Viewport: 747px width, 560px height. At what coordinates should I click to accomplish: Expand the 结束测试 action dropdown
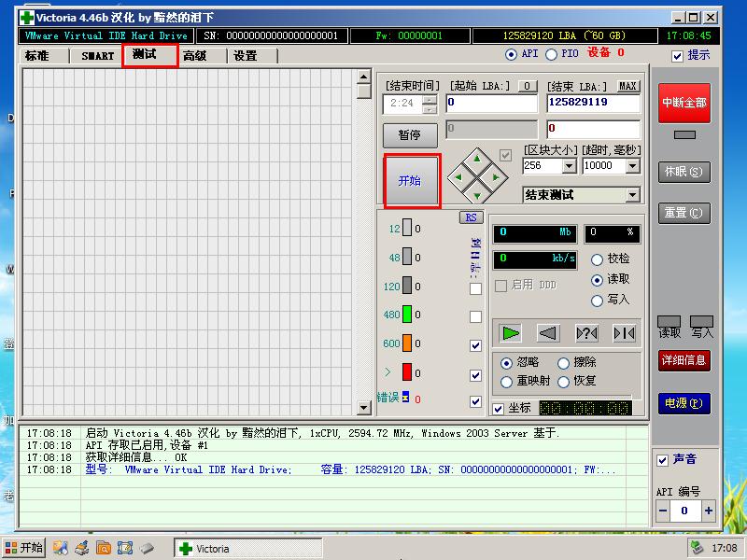(x=633, y=195)
